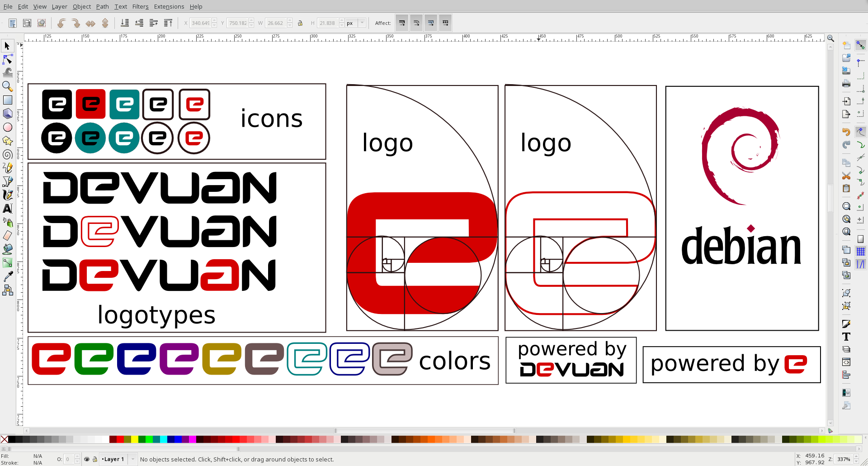Rotate selection 90 degrees counter-clockwise
The width and height of the screenshot is (868, 466).
(x=61, y=23)
